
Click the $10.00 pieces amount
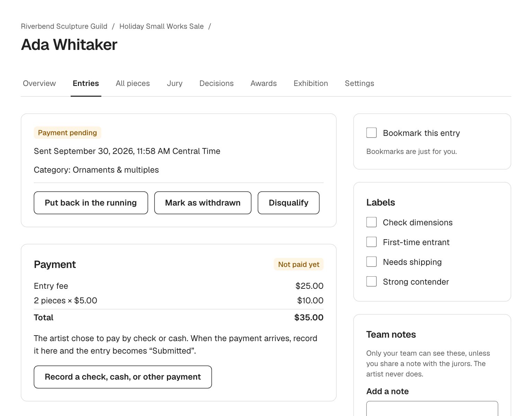[x=310, y=301]
